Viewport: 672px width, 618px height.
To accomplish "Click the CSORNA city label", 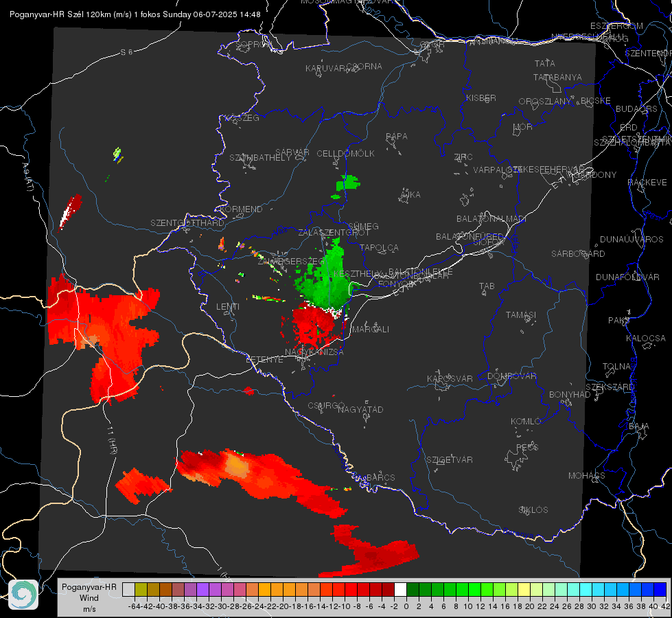I will [364, 67].
